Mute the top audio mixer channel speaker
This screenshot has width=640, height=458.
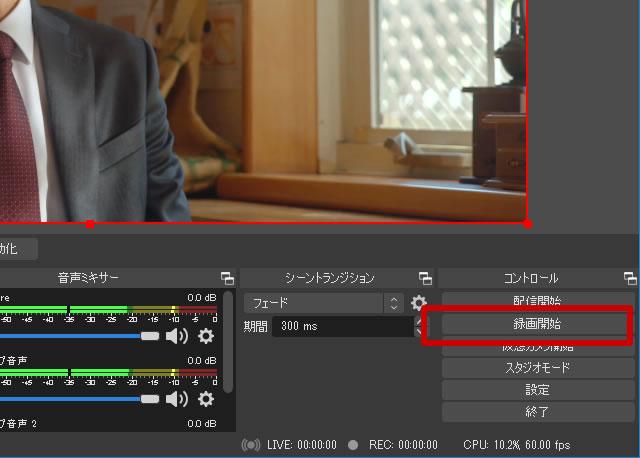point(176,336)
